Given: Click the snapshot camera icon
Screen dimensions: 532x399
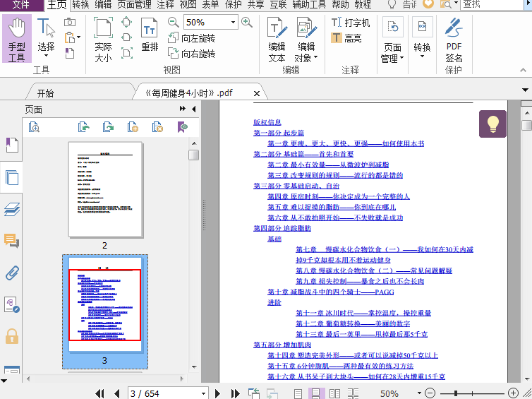Looking at the screenshot, I should pyautogui.click(x=70, y=22).
